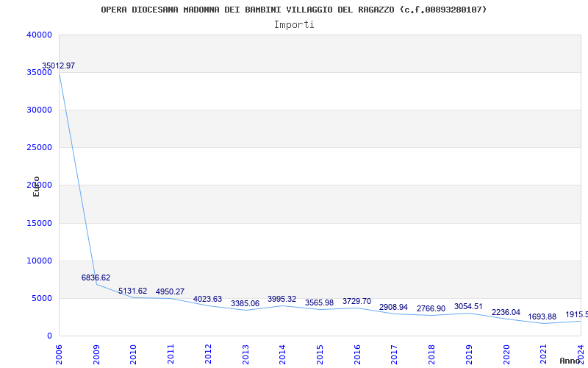Select the data label 4950.27
This screenshot has height=368, width=588.
[170, 291]
